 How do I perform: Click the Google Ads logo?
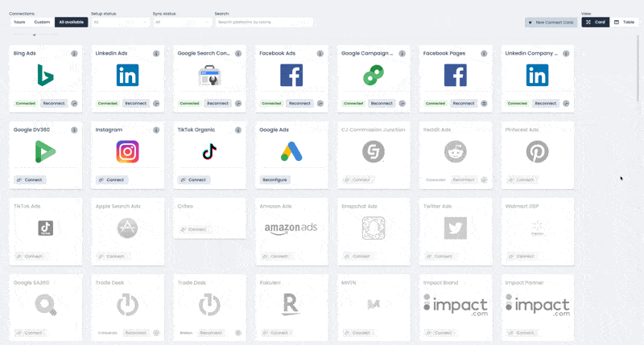pyautogui.click(x=291, y=151)
